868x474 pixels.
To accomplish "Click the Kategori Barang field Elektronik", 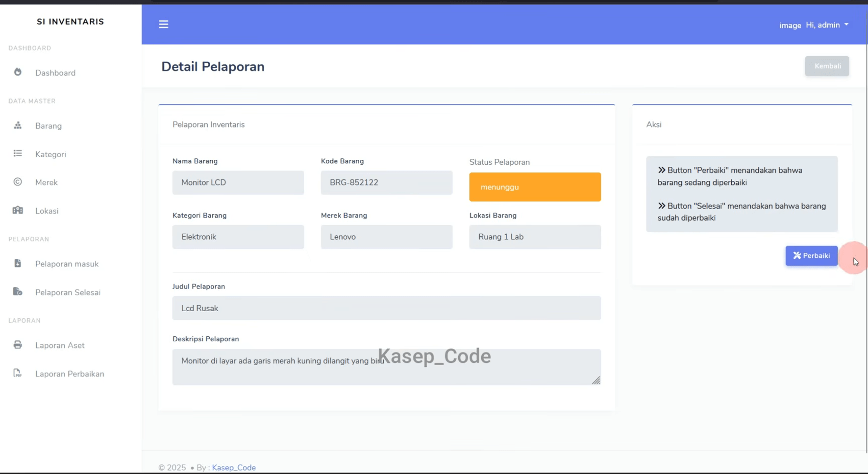I will (x=238, y=237).
